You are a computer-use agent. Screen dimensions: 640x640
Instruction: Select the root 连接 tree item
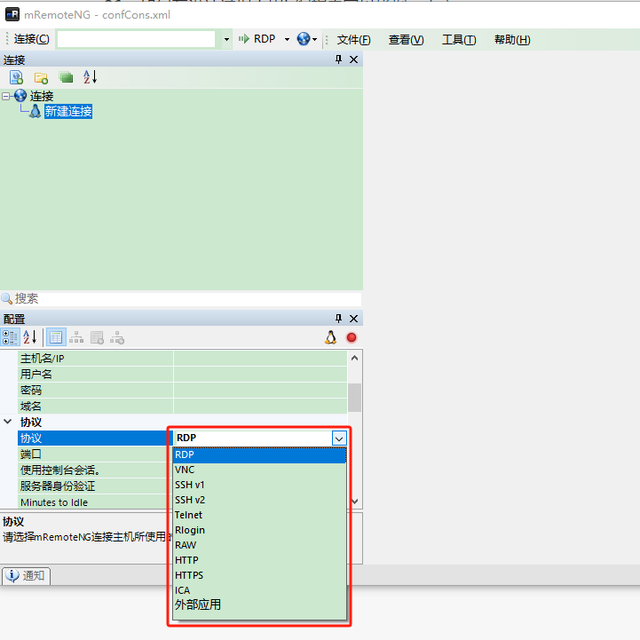(41, 96)
